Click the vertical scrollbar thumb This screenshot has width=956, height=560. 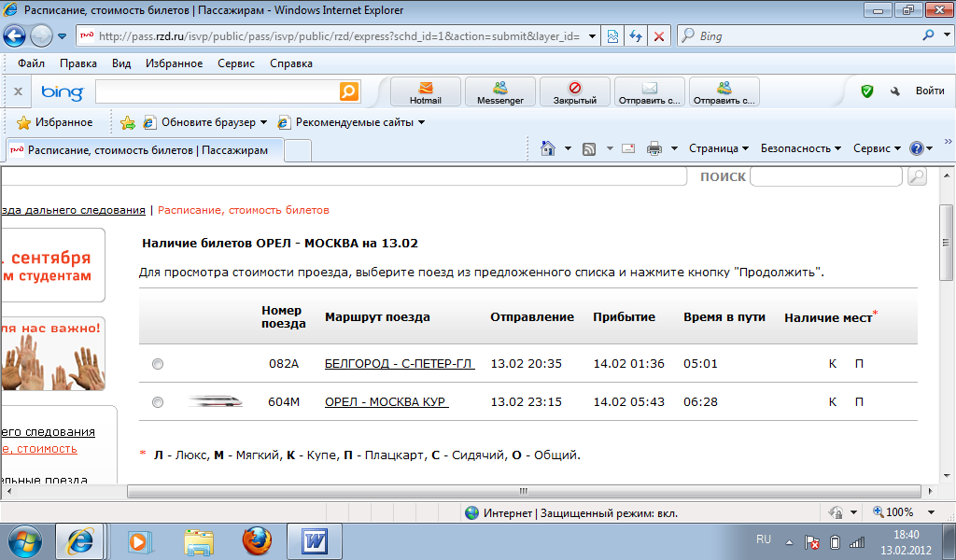(x=947, y=242)
